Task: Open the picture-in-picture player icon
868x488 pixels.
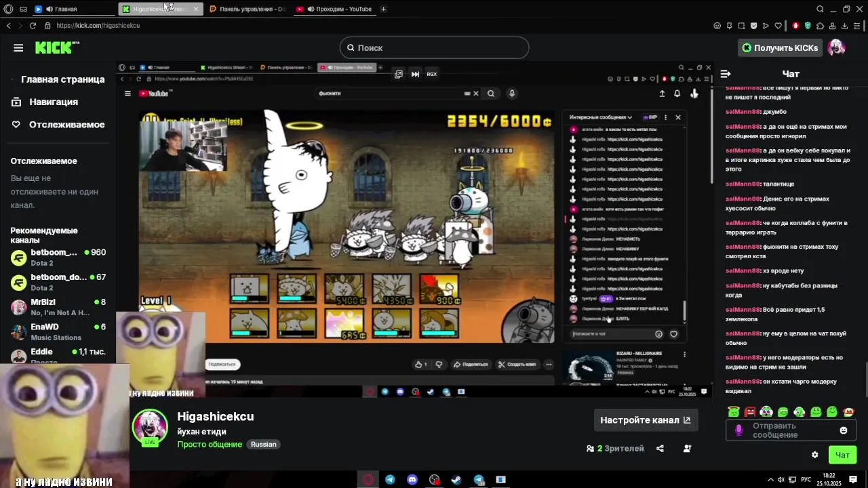Action: tap(399, 74)
